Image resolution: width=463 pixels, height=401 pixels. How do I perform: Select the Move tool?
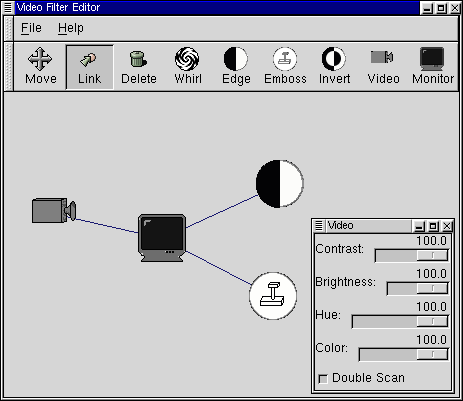40,67
